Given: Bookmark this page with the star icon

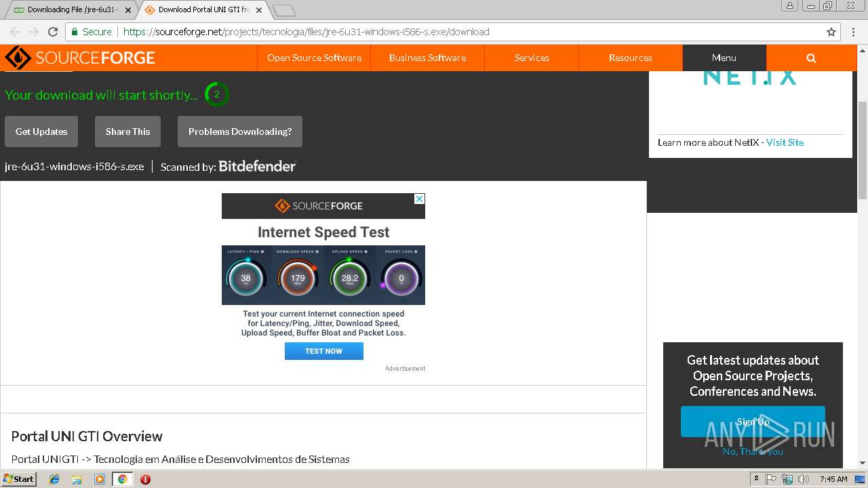Looking at the screenshot, I should click(x=831, y=32).
